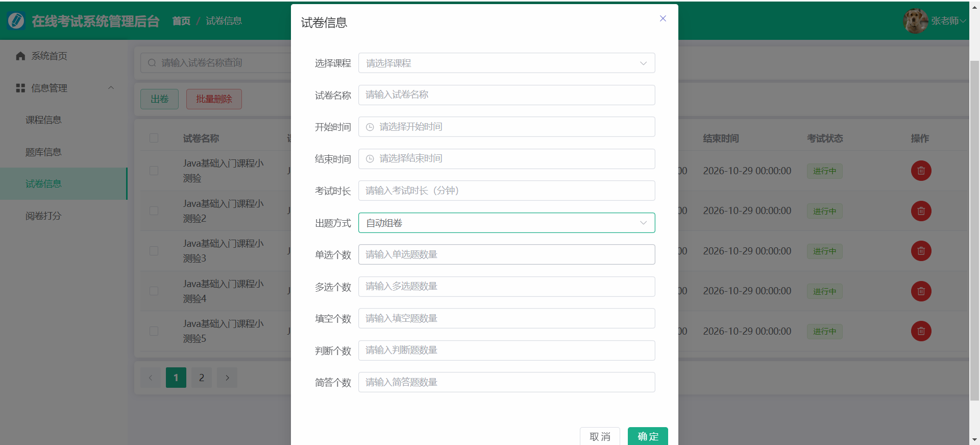The width and height of the screenshot is (980, 445).
Task: Click the 试卷名称 input field
Action: (x=506, y=95)
